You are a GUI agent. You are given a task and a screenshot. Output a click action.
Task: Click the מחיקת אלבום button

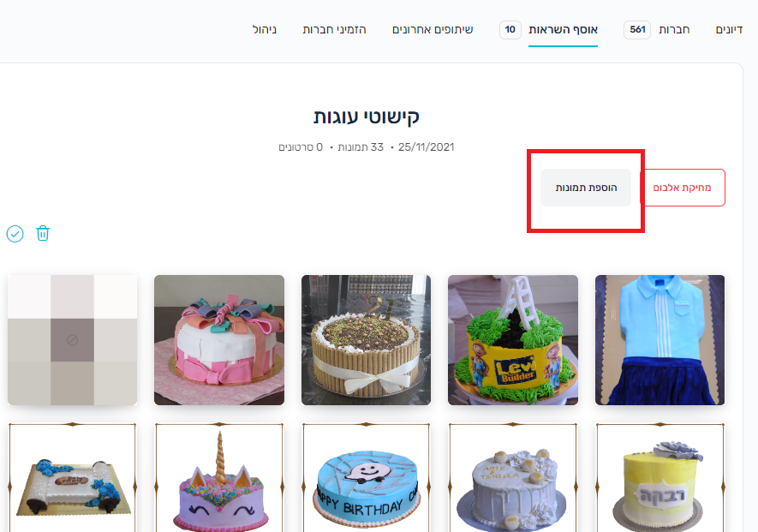[x=682, y=188]
